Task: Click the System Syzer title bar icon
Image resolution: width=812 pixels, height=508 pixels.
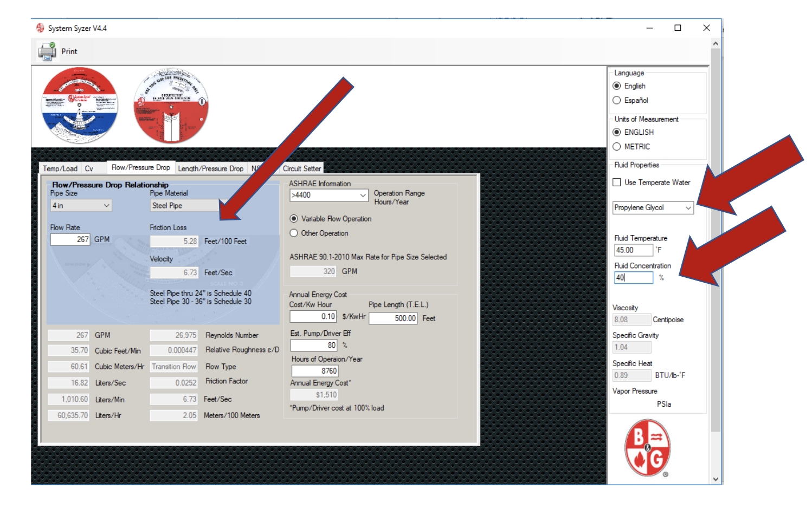Action: click(40, 28)
